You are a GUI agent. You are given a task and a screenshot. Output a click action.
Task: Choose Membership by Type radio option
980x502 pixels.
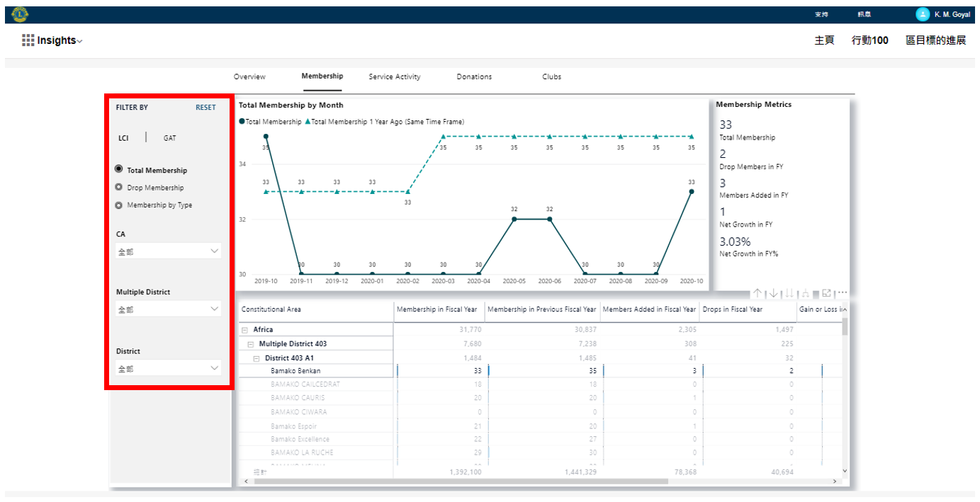119,205
